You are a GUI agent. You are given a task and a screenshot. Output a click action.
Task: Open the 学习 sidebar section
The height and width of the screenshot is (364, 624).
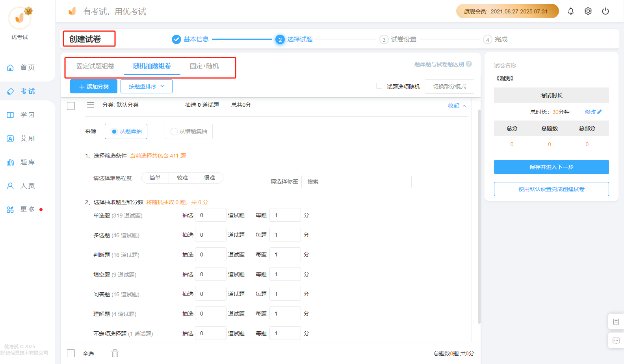click(x=28, y=115)
